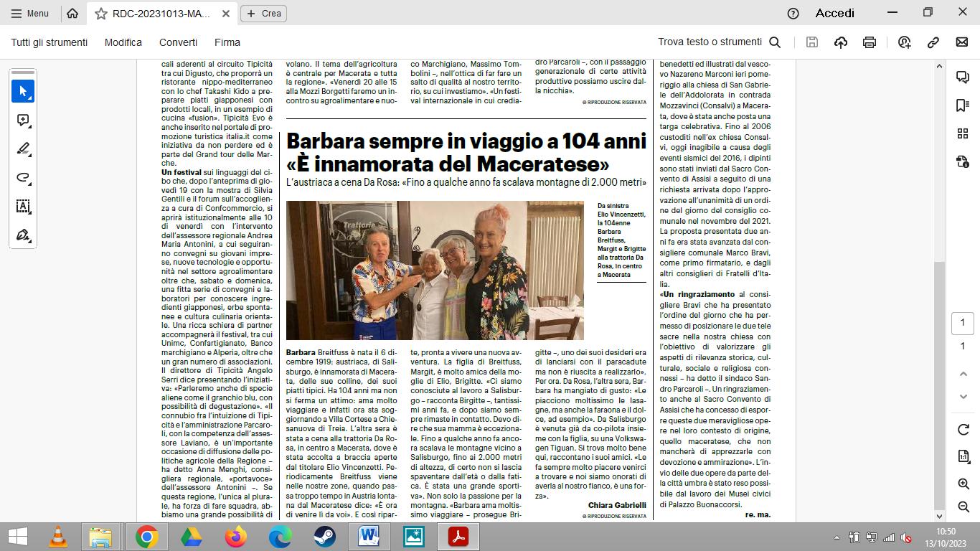
Task: Share the document with other people
Action: click(x=904, y=42)
